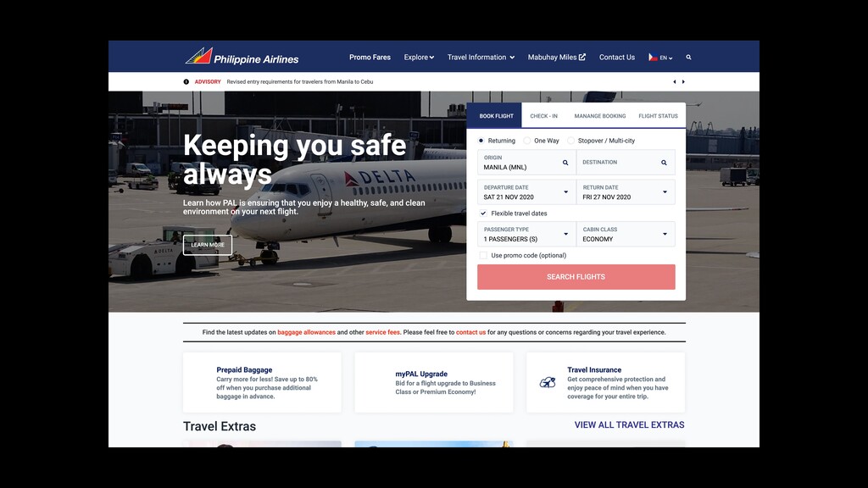Open the search magnifier in the navigation bar

tap(688, 57)
